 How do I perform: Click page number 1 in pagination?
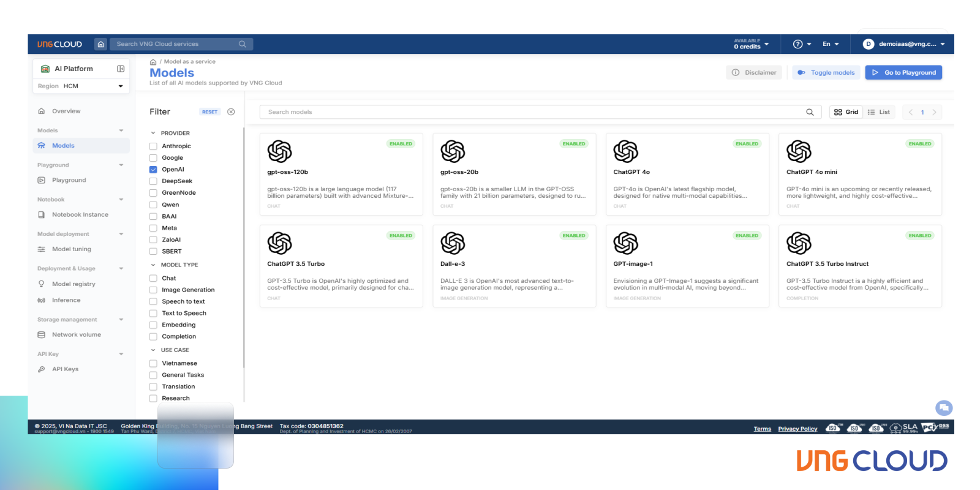click(922, 112)
